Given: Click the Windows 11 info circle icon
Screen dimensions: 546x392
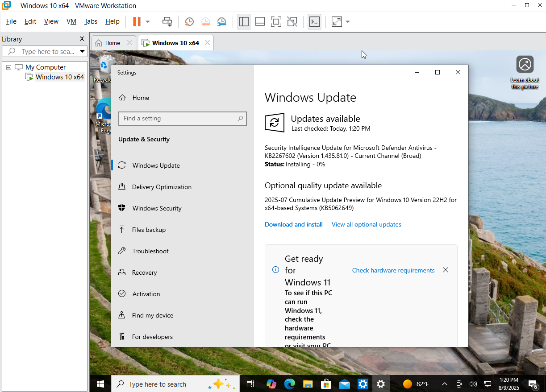Looking at the screenshot, I should 275,270.
